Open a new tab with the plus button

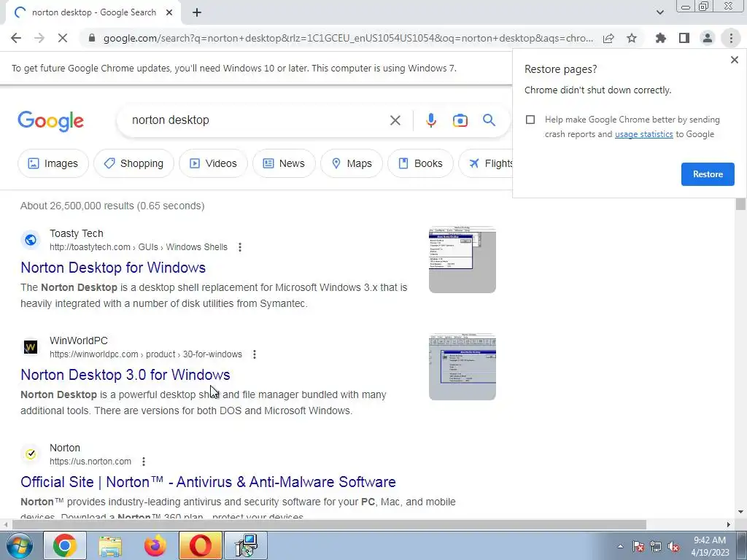197,12
